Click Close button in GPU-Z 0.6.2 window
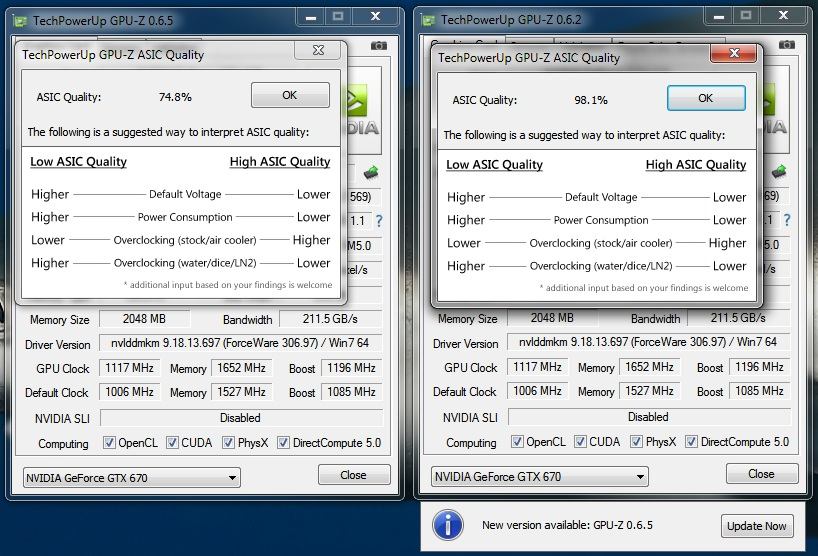 [762, 474]
